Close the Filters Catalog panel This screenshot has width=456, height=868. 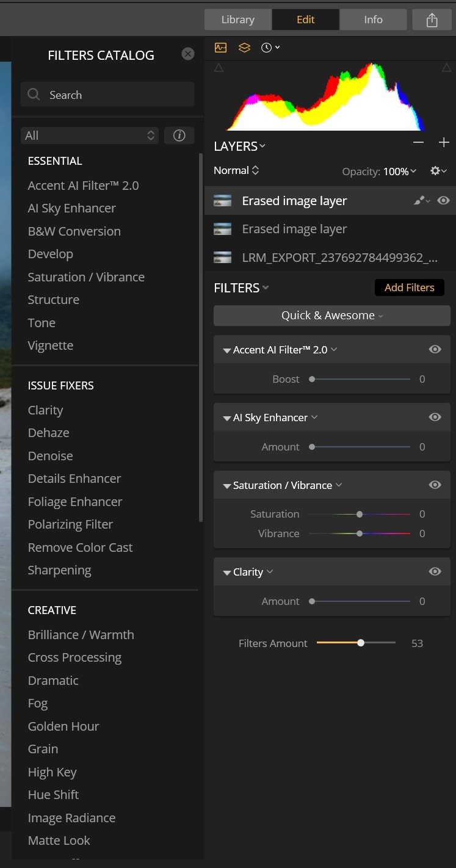point(188,54)
